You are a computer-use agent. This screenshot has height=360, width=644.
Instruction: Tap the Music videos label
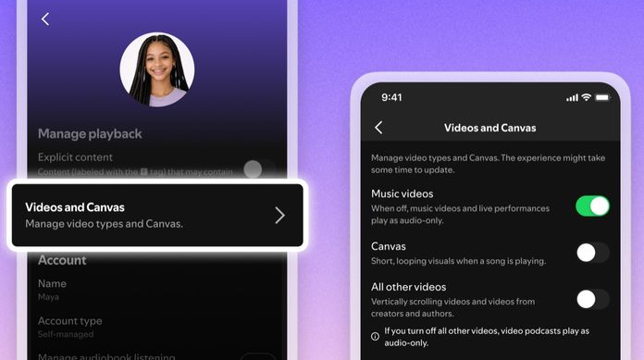click(x=402, y=193)
